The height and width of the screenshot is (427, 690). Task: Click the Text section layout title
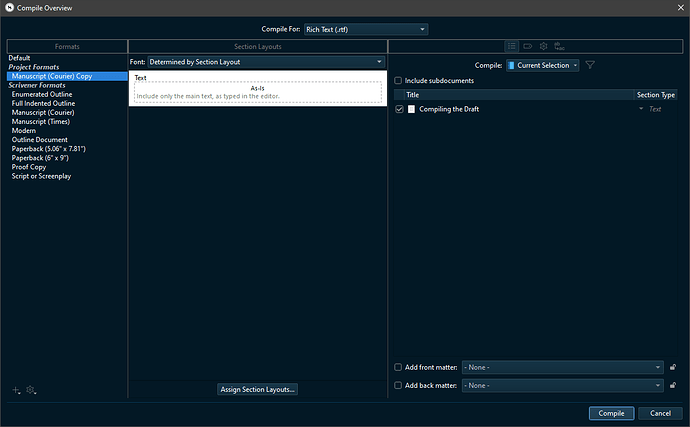[140, 77]
